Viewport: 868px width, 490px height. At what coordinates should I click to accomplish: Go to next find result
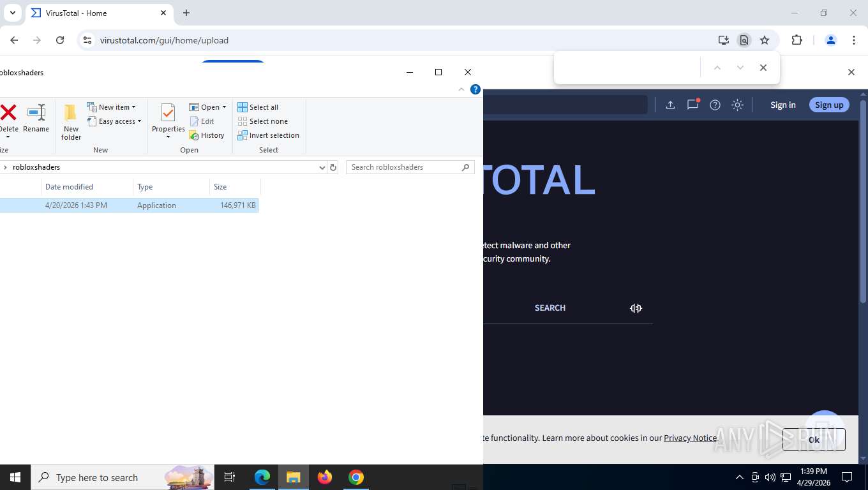pos(740,68)
